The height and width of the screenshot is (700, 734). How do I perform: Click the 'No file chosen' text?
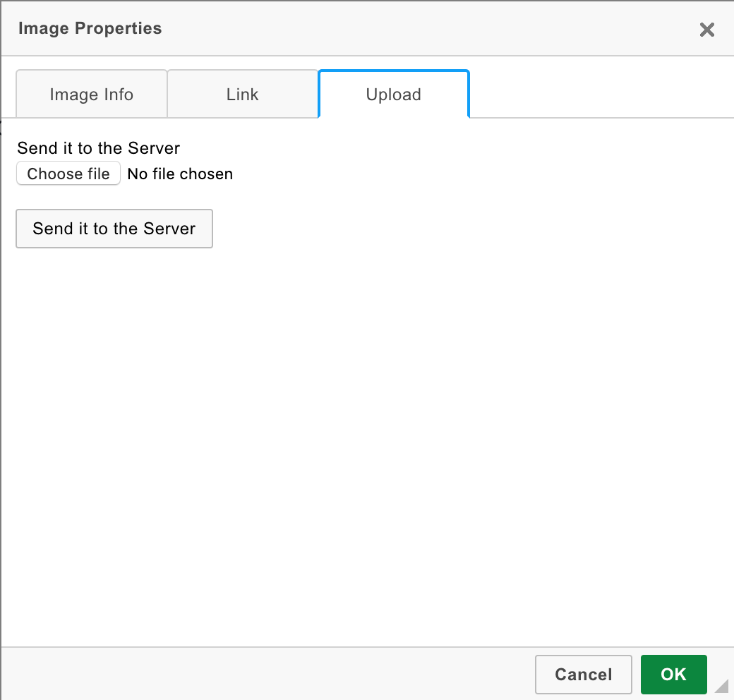[x=180, y=174]
